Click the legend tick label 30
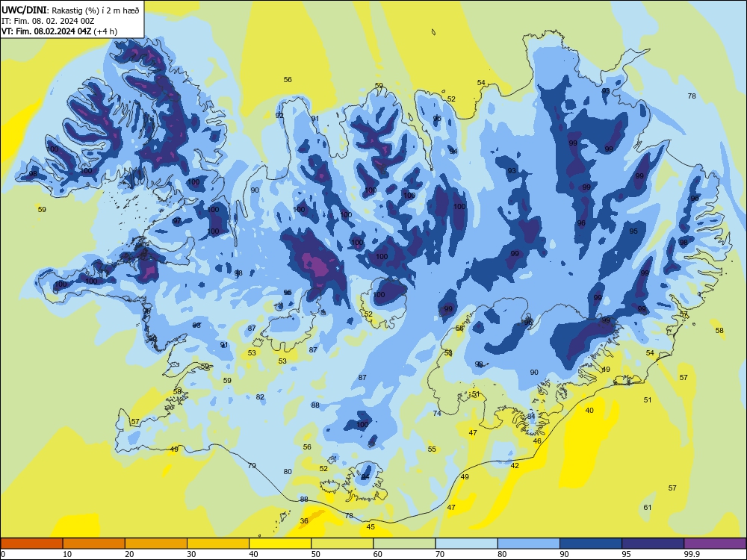 pyautogui.click(x=191, y=554)
